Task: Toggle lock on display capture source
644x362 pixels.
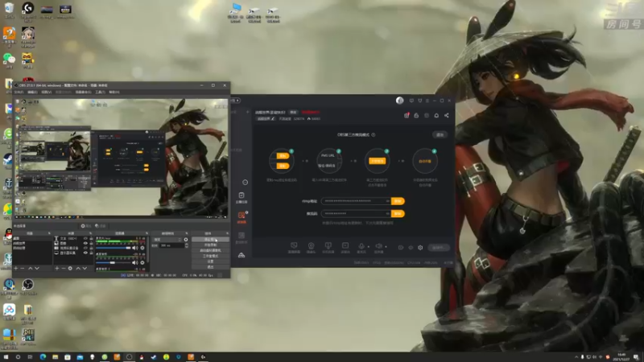Action: (x=91, y=253)
